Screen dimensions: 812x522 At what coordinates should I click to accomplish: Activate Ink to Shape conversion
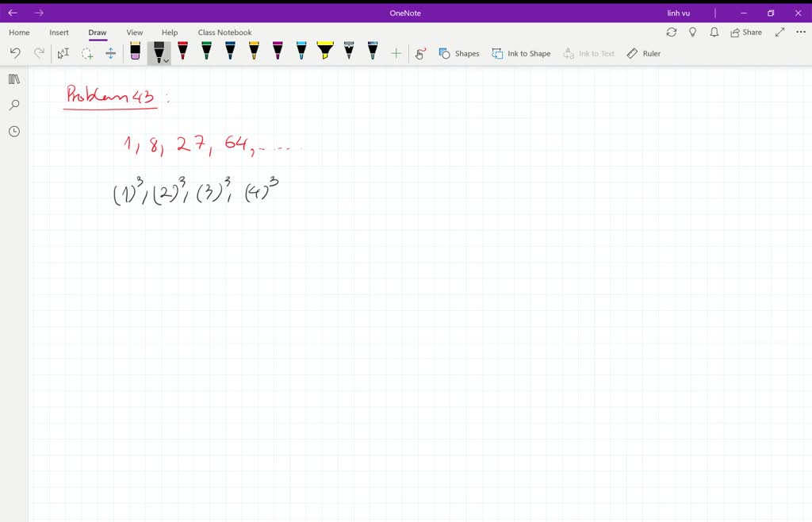pyautogui.click(x=521, y=53)
